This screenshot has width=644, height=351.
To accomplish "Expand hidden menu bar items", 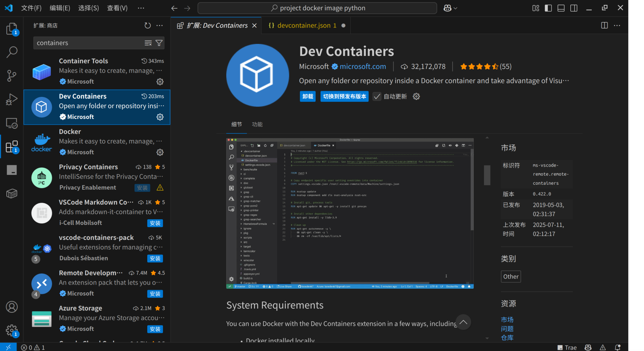I will tap(141, 8).
